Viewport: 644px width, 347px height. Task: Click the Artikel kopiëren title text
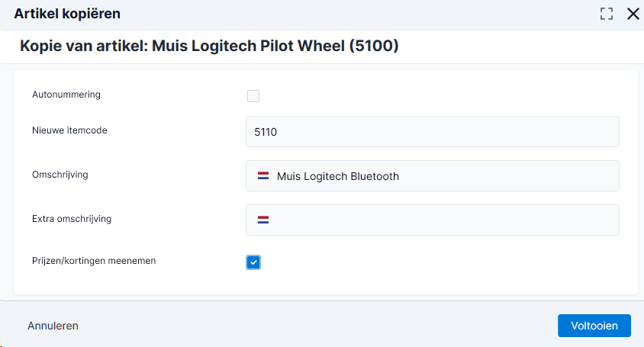click(x=67, y=14)
